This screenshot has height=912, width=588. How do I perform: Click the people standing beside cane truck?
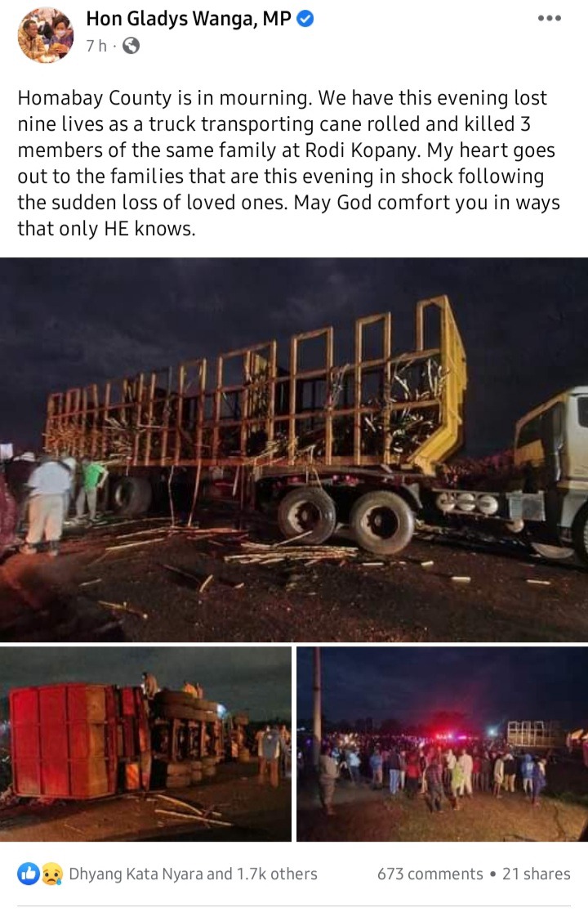click(64, 500)
